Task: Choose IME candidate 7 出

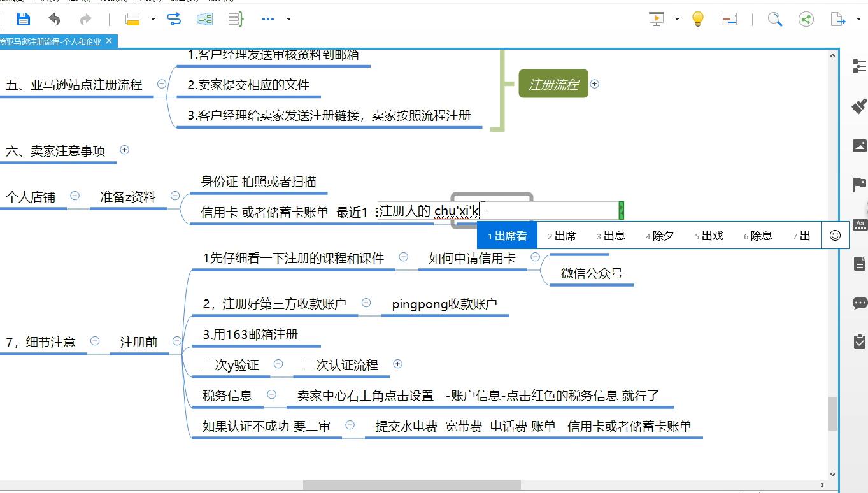Action: point(802,236)
